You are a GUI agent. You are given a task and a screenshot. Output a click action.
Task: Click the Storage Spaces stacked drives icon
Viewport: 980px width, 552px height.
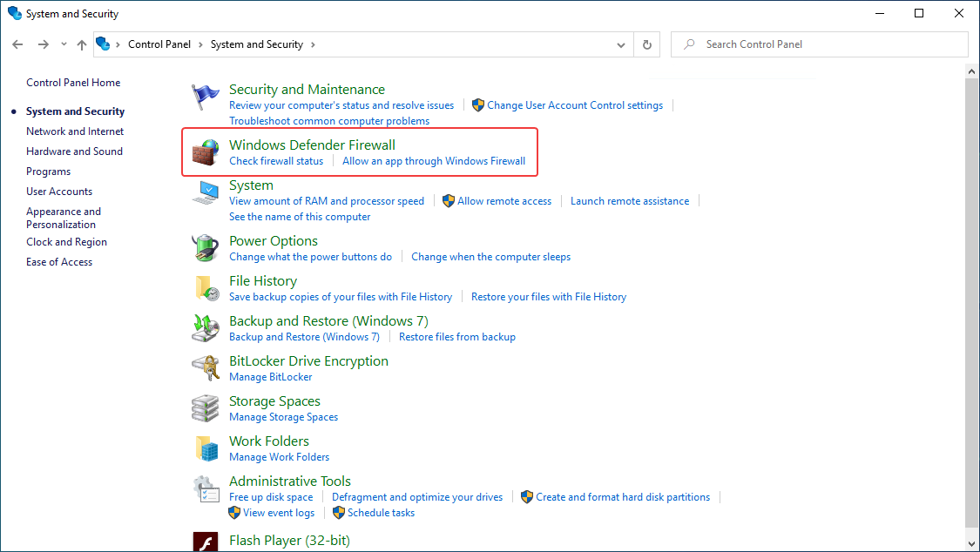click(x=205, y=408)
